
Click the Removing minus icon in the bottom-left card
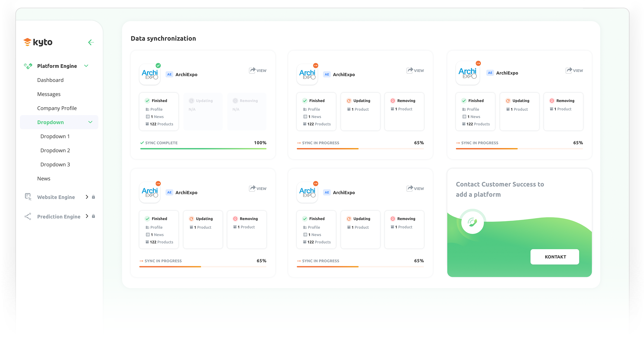coord(235,219)
